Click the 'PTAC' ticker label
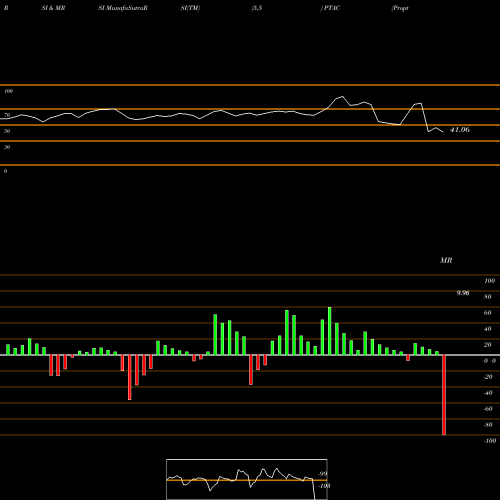This screenshot has width=500, height=500. pyautogui.click(x=332, y=8)
